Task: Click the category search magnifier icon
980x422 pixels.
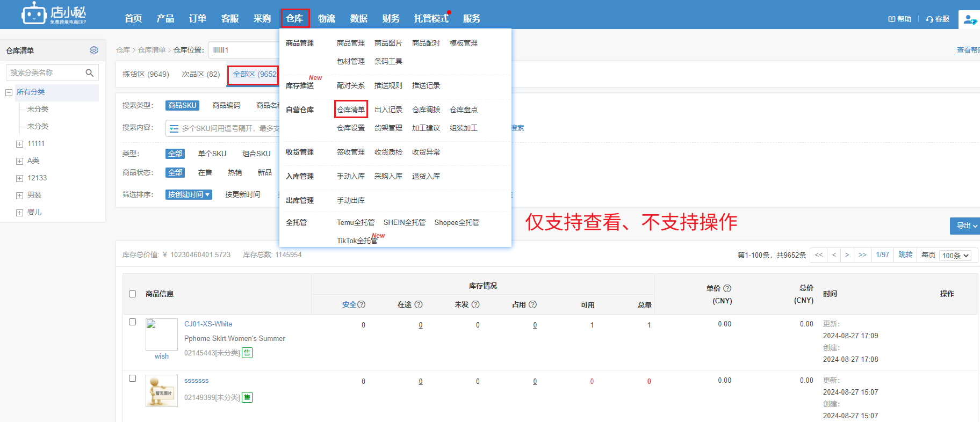Action: pos(90,72)
